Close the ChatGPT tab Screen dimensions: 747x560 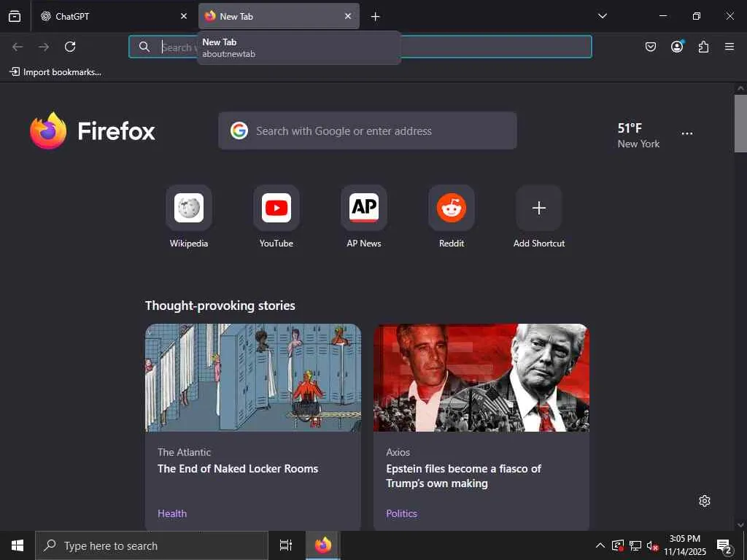point(183,16)
